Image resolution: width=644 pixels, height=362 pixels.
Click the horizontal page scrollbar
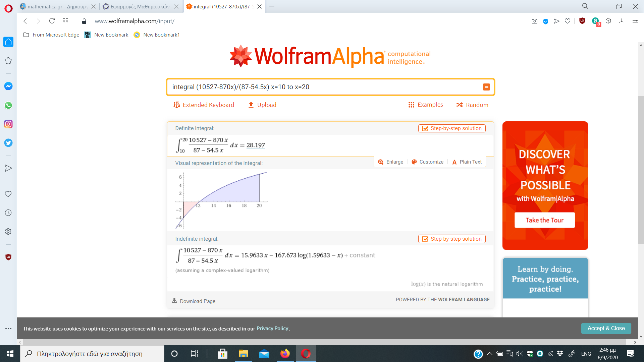[325, 342]
